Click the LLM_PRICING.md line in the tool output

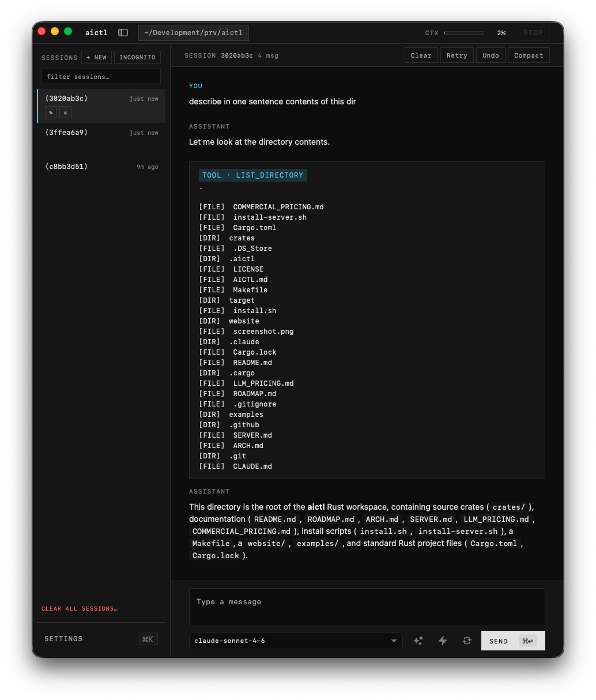[246, 383]
